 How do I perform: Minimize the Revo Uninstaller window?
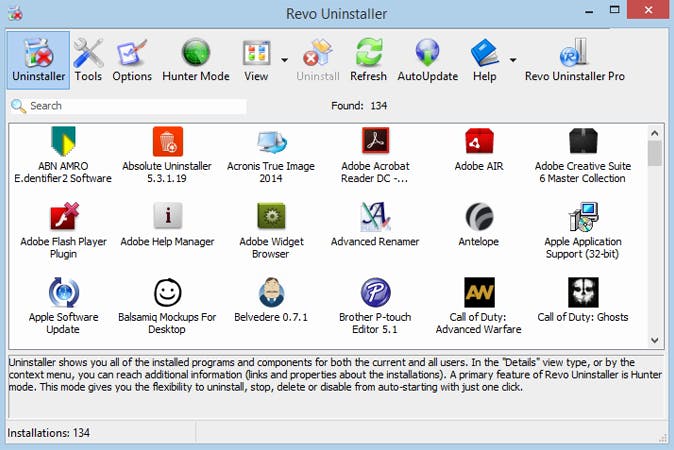click(x=589, y=11)
